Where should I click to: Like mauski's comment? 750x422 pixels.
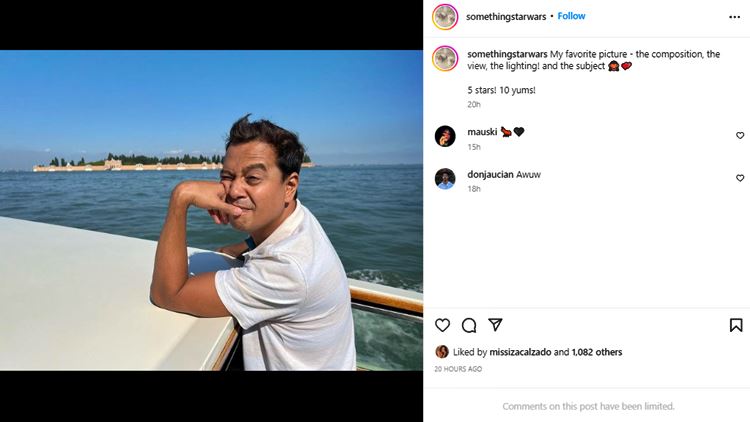740,135
